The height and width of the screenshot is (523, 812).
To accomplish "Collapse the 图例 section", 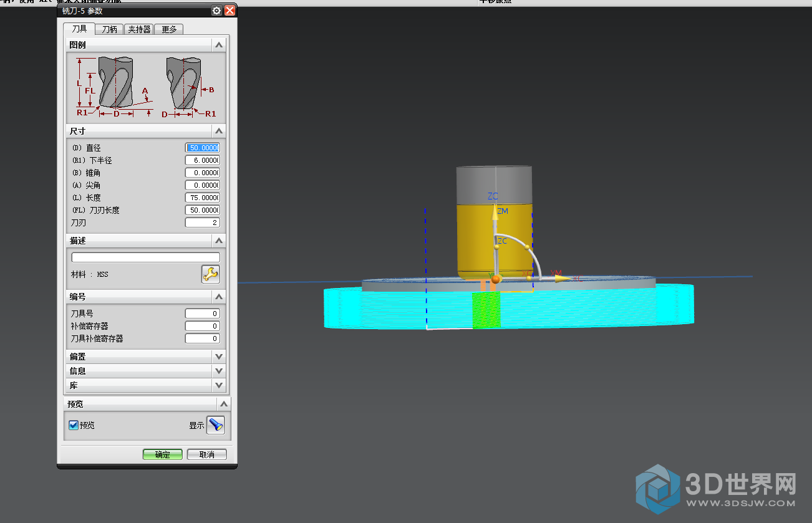I will coord(218,45).
